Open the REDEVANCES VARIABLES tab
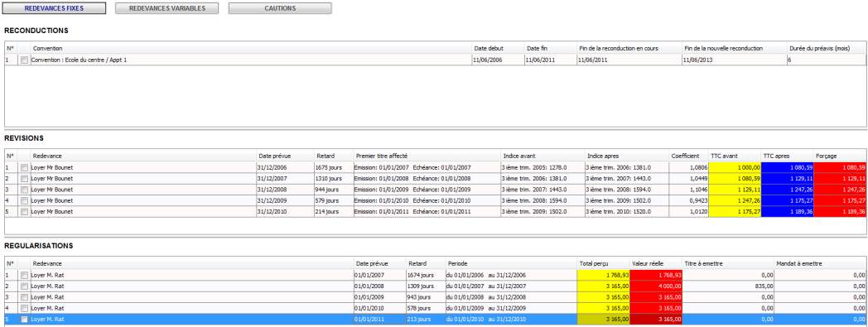 [166, 8]
